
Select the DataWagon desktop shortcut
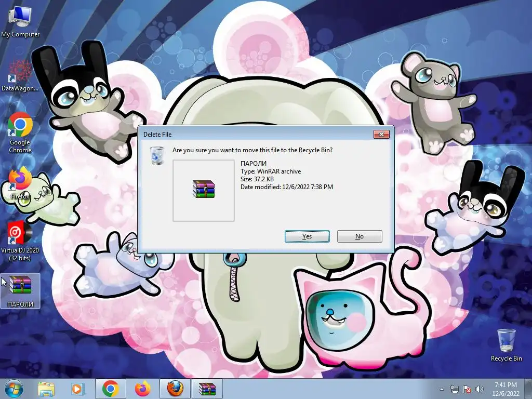click(20, 76)
